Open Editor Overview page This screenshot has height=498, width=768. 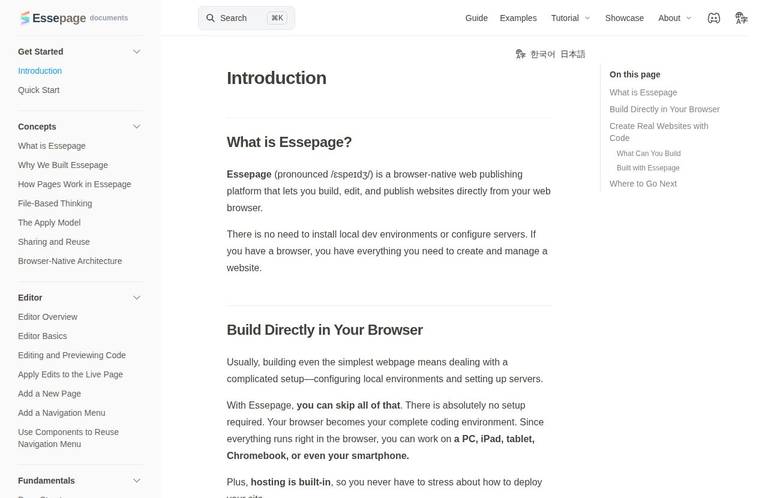(x=48, y=316)
